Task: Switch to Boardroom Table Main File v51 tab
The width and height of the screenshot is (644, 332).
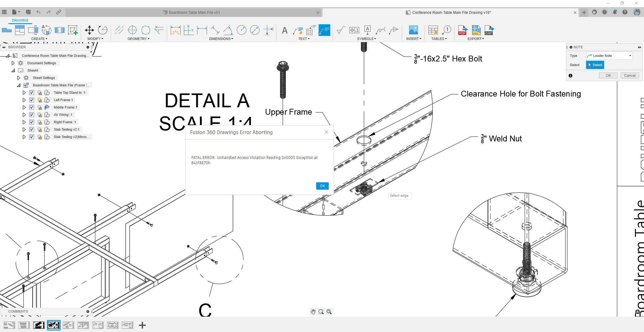Action: (x=194, y=13)
